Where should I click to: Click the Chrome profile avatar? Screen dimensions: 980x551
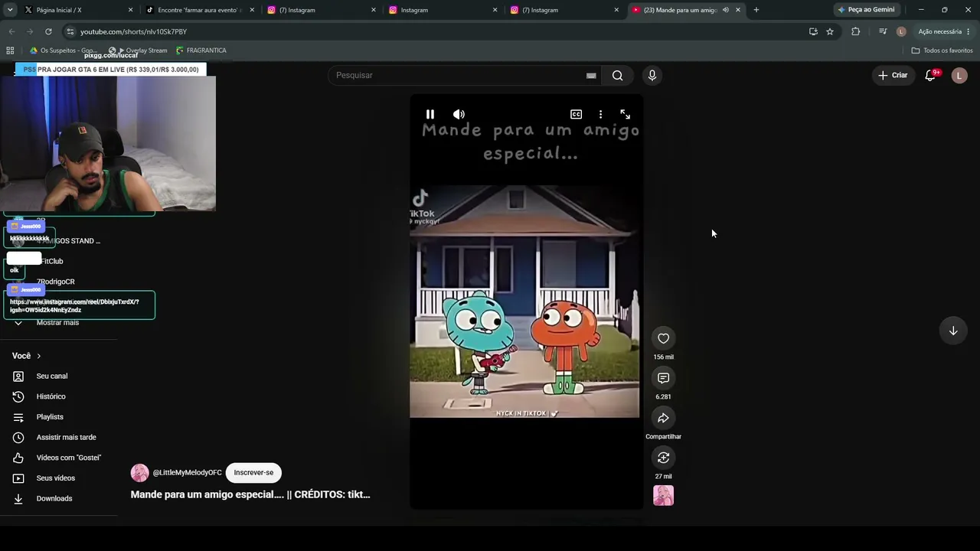point(901,31)
